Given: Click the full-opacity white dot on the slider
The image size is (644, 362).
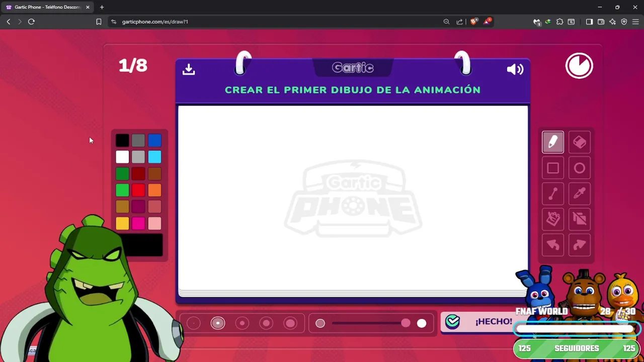Looking at the screenshot, I should pyautogui.click(x=422, y=323).
